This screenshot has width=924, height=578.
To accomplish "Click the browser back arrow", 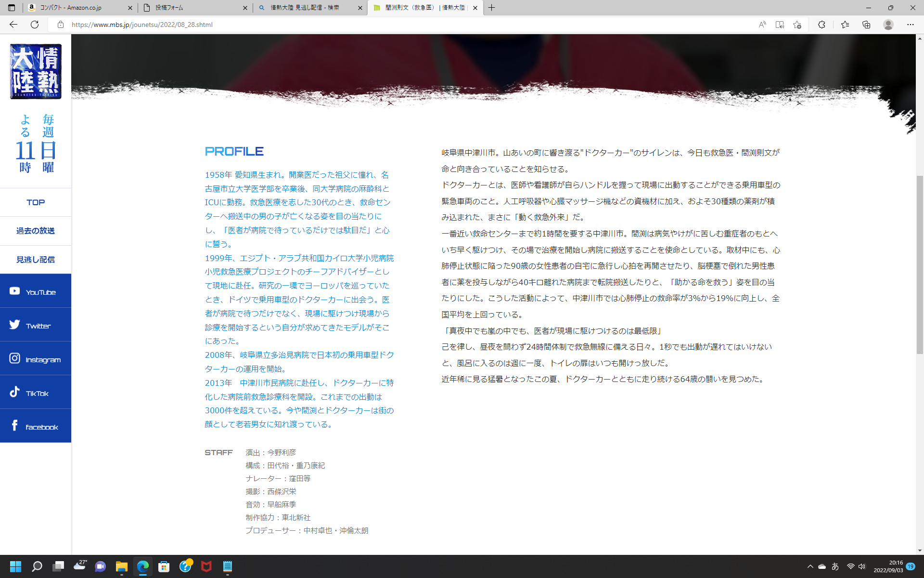I will [x=13, y=25].
